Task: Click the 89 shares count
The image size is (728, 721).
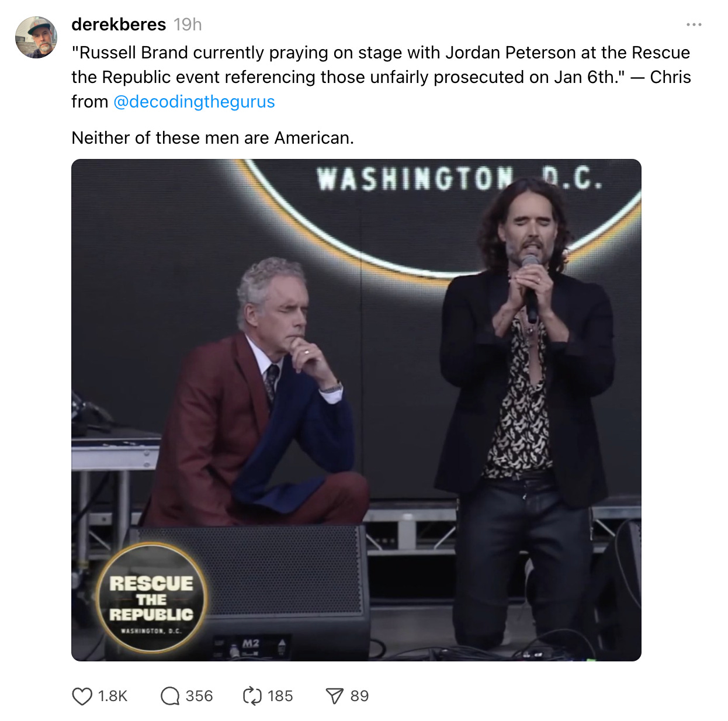Action: [359, 696]
